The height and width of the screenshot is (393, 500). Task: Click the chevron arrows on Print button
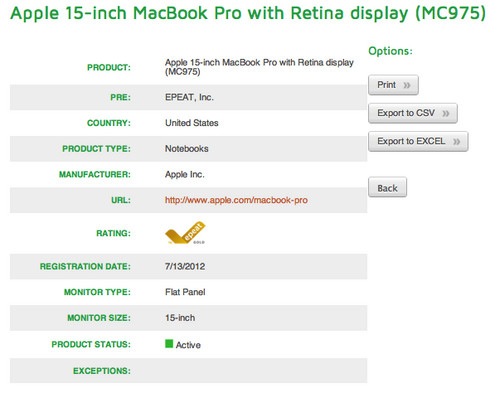[x=407, y=85]
